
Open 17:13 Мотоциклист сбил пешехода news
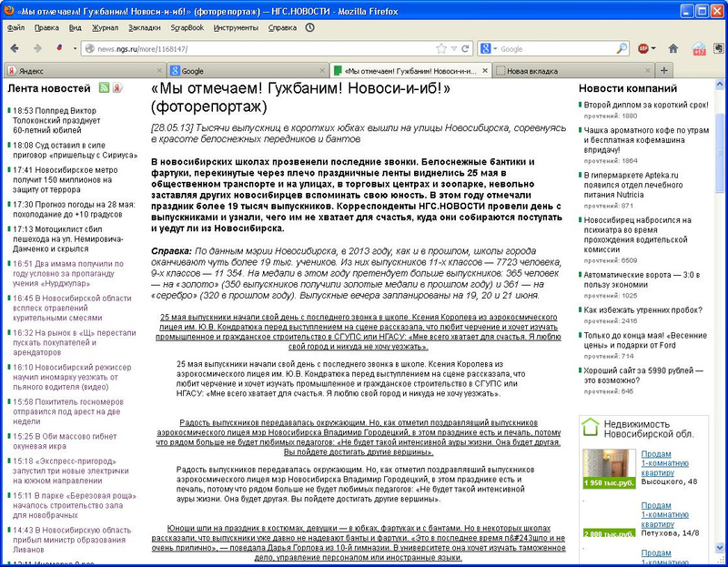click(67, 238)
